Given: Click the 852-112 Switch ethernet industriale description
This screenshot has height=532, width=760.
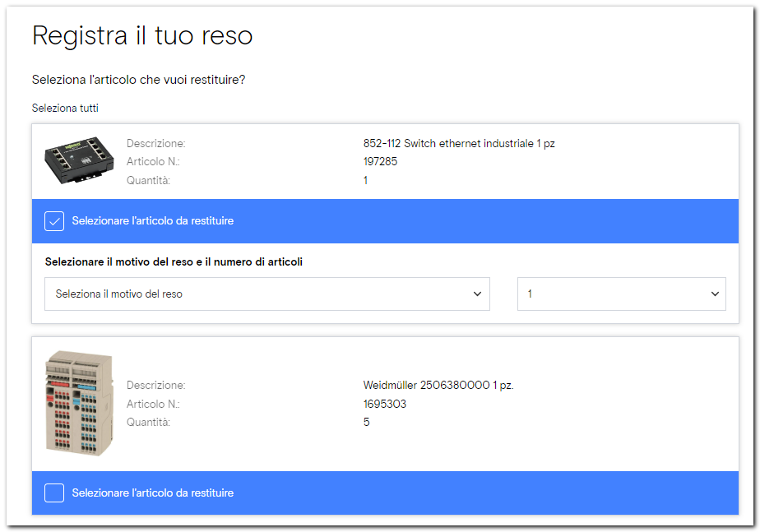Looking at the screenshot, I should [x=459, y=143].
